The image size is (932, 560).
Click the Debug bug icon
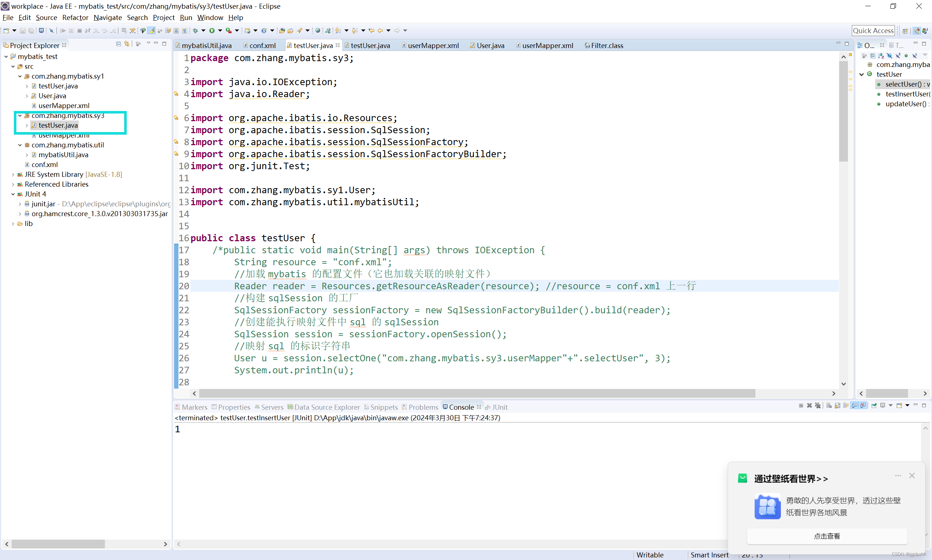pos(195,31)
